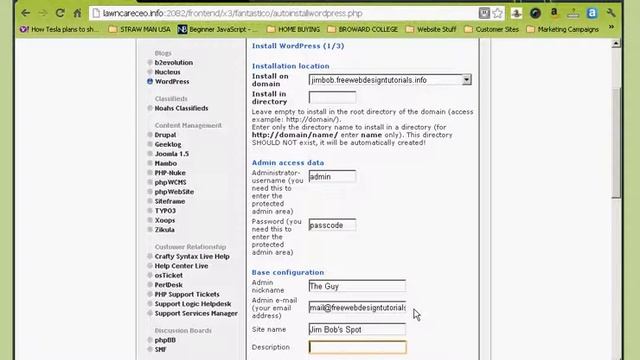
Task: Open the SMF installer link
Action: [160, 349]
